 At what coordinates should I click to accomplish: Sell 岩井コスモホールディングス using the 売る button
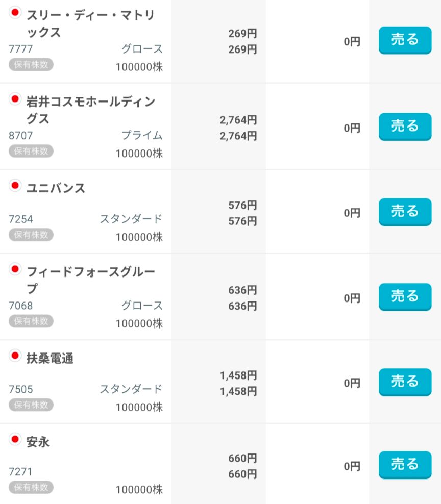pos(405,127)
